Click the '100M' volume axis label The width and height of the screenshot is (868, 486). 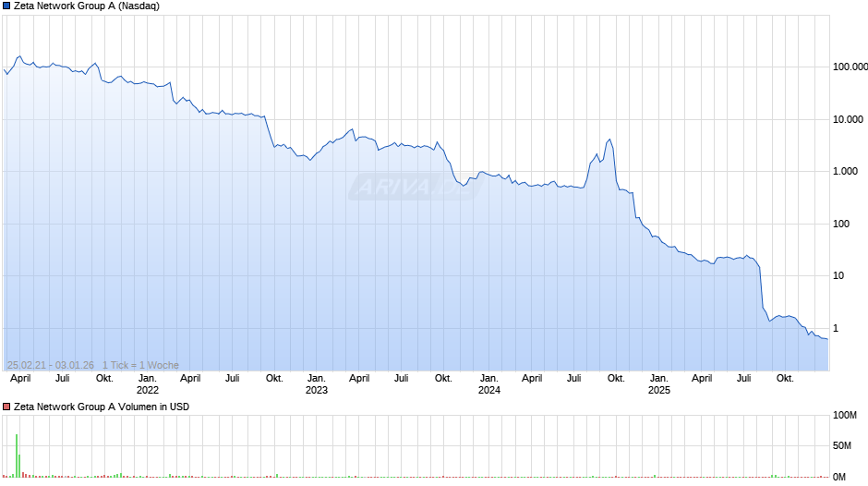[845, 415]
